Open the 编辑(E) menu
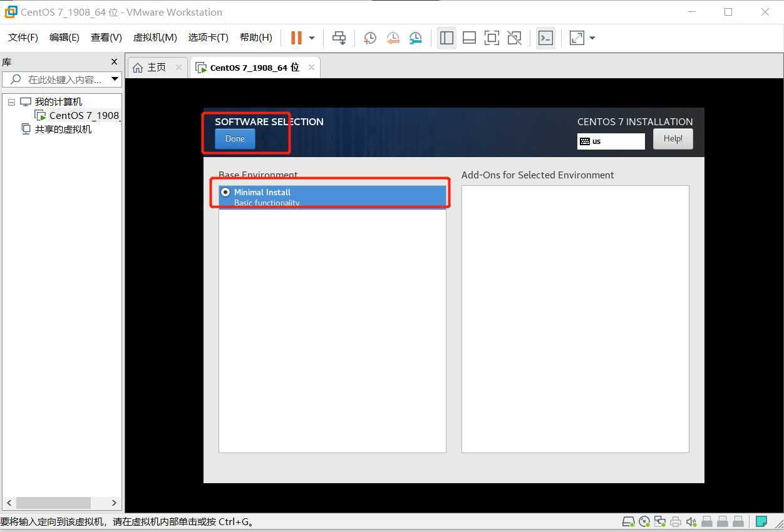Image resolution: width=784 pixels, height=532 pixels. tap(64, 38)
